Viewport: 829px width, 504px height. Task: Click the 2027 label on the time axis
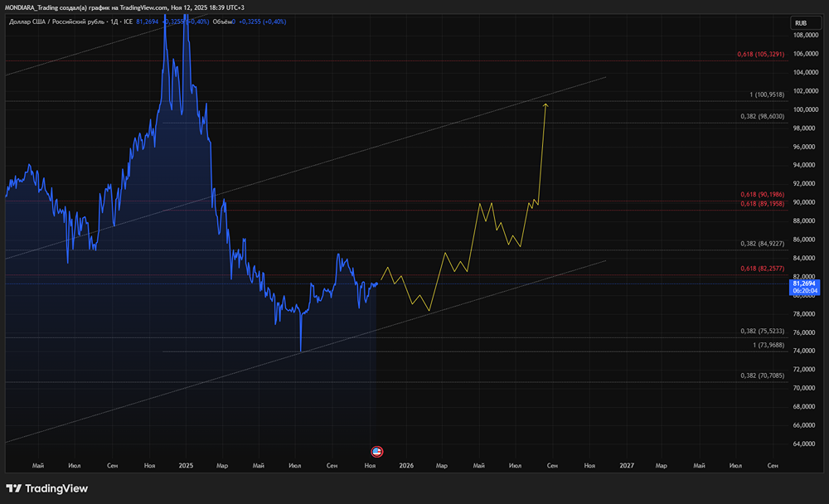[x=627, y=465]
